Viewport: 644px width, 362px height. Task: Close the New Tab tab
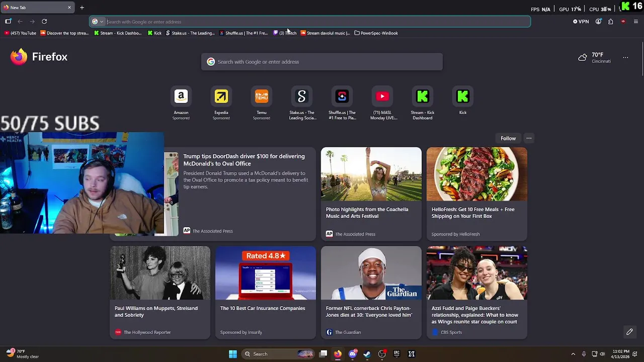pos(69,8)
